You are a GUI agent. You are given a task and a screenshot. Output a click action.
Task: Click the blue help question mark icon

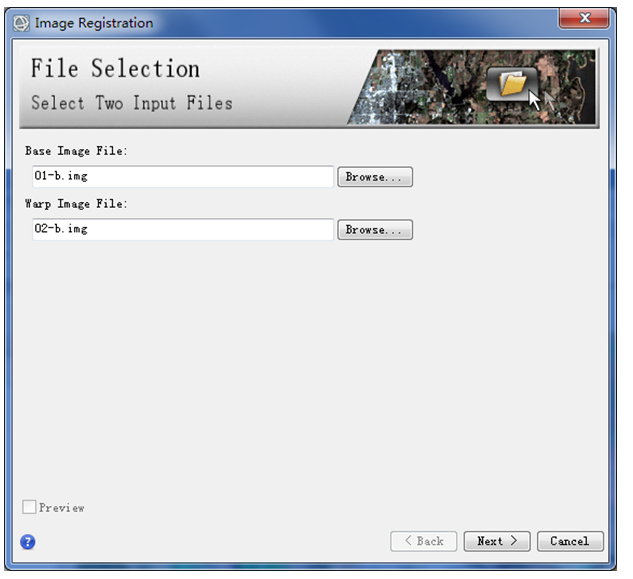28,542
